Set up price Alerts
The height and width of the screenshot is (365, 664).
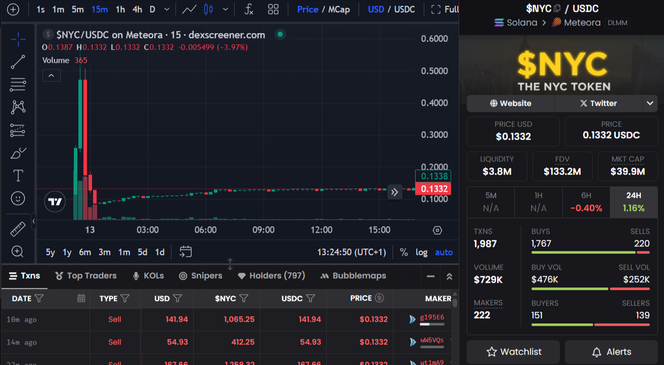(x=611, y=352)
